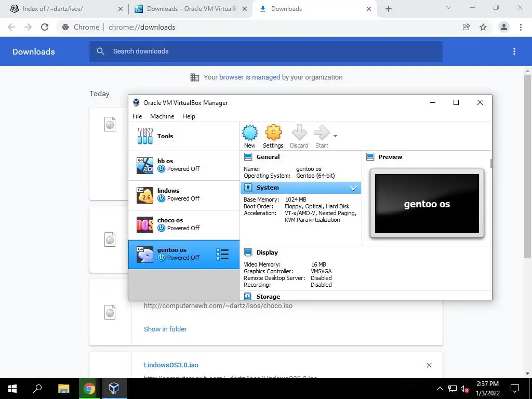This screenshot has height=399, width=532.
Task: Select the choco os virtual machine
Action: (184, 224)
